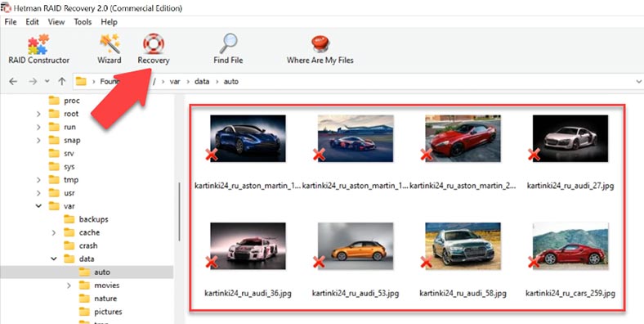Expand the snap folder

38,140
